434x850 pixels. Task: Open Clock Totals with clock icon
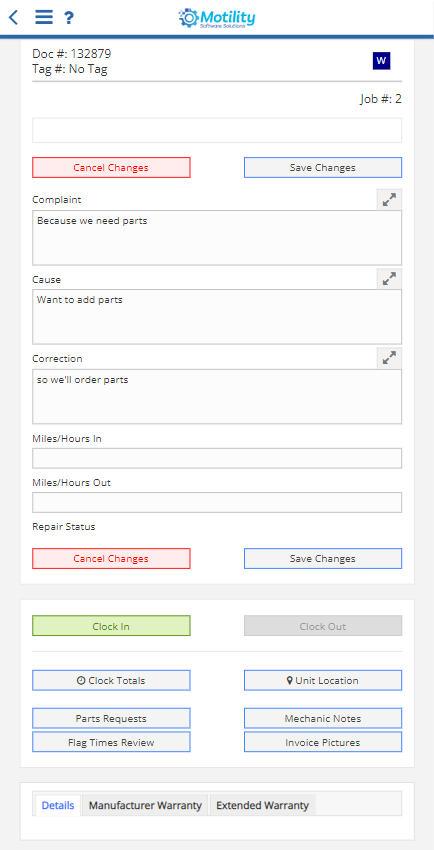111,680
